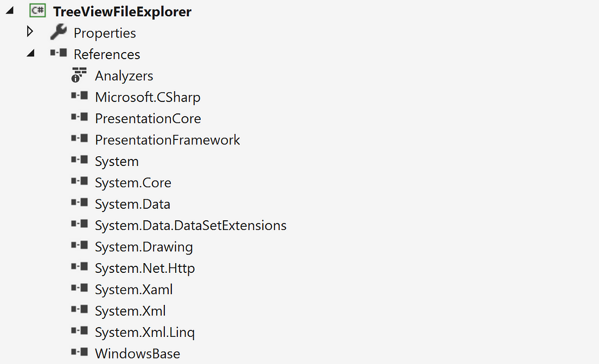Click the References node icon
The image size is (599, 364).
(x=59, y=53)
